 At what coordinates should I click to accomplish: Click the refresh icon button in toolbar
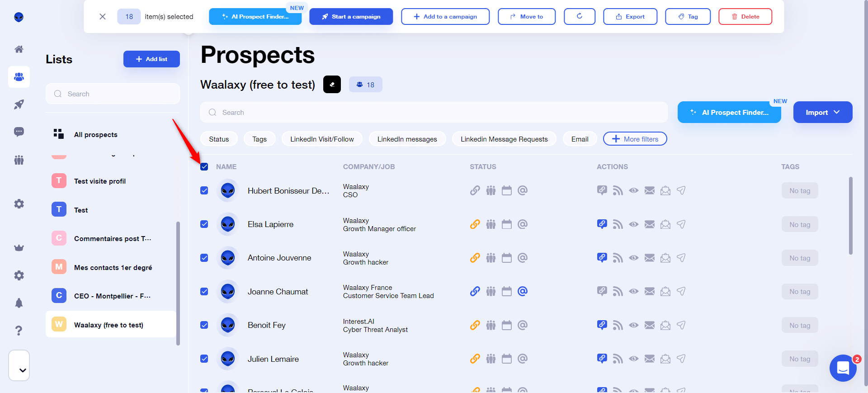(x=579, y=17)
